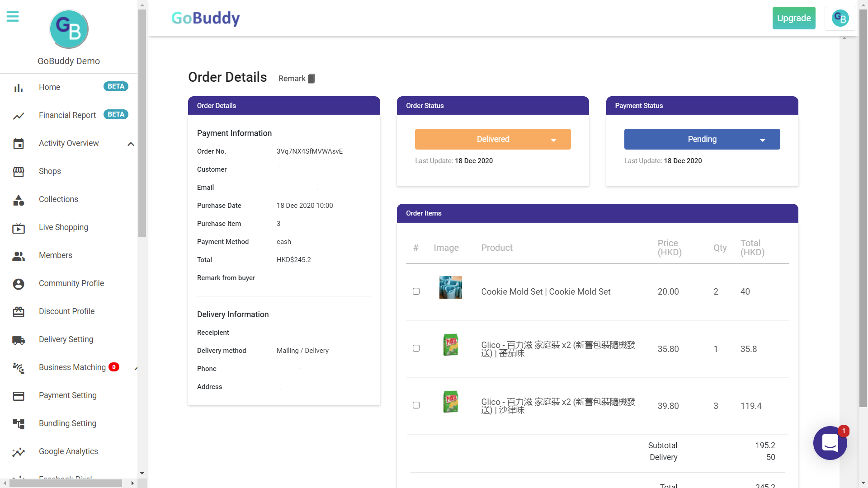The image size is (868, 488).
Task: Open the Delivered order status dropdown
Action: coord(493,139)
